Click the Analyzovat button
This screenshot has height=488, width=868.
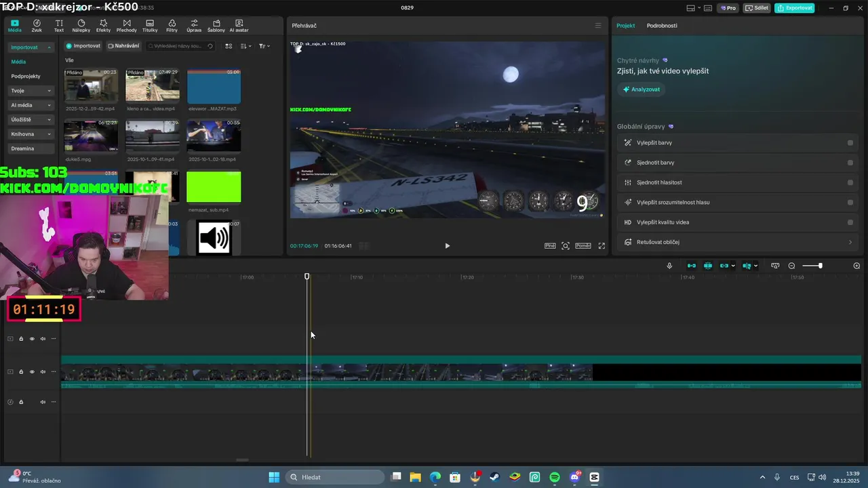tap(642, 89)
